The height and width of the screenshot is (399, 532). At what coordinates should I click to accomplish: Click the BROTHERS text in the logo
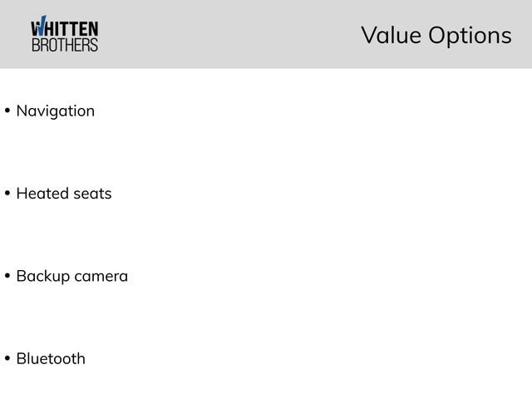(64, 45)
